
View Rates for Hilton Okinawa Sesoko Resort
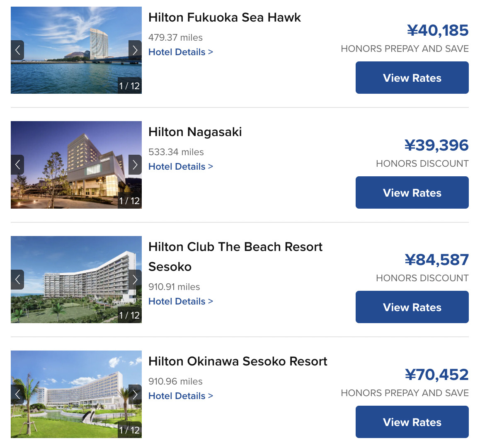point(412,422)
